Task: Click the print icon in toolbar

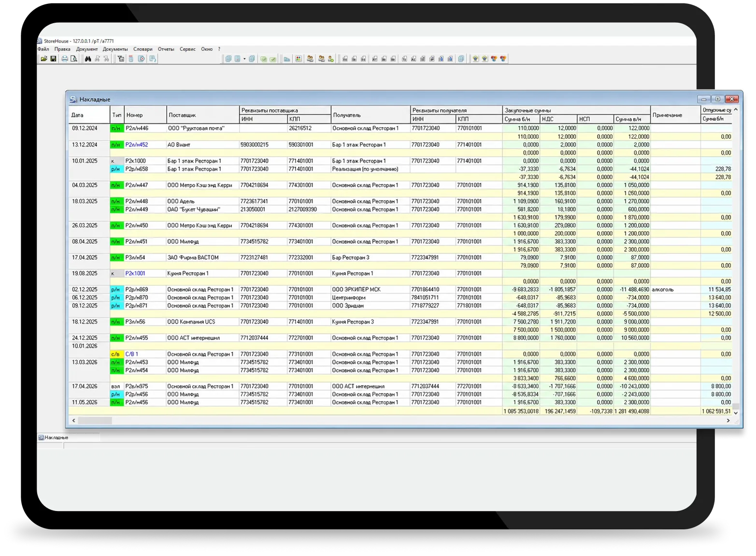Action: 65,59
